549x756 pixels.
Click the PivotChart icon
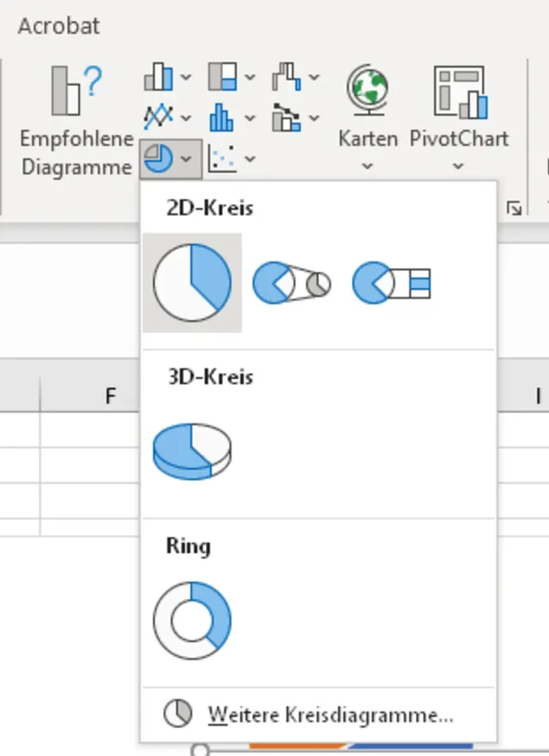point(459,93)
